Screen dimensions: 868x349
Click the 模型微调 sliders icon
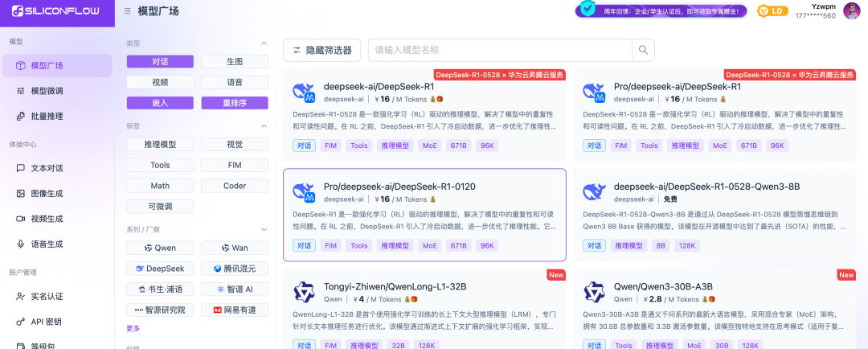point(20,91)
